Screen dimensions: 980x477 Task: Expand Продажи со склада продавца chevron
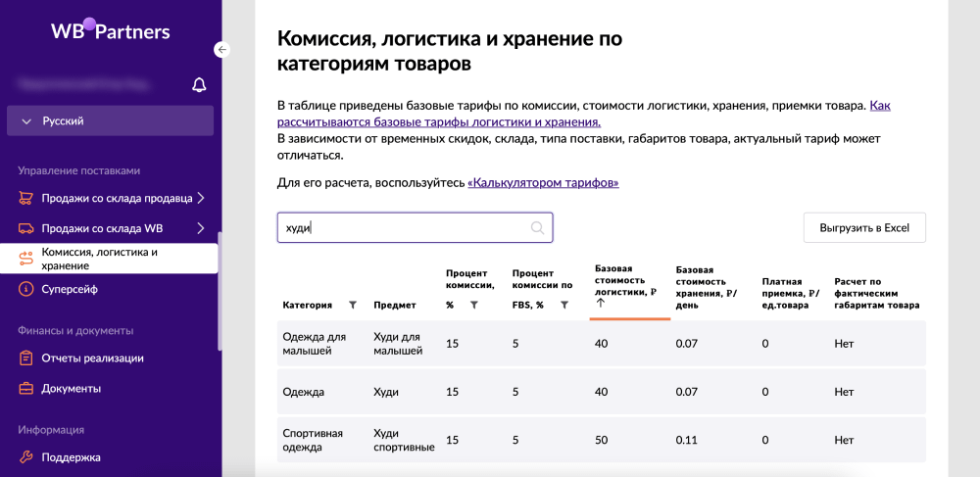(201, 199)
